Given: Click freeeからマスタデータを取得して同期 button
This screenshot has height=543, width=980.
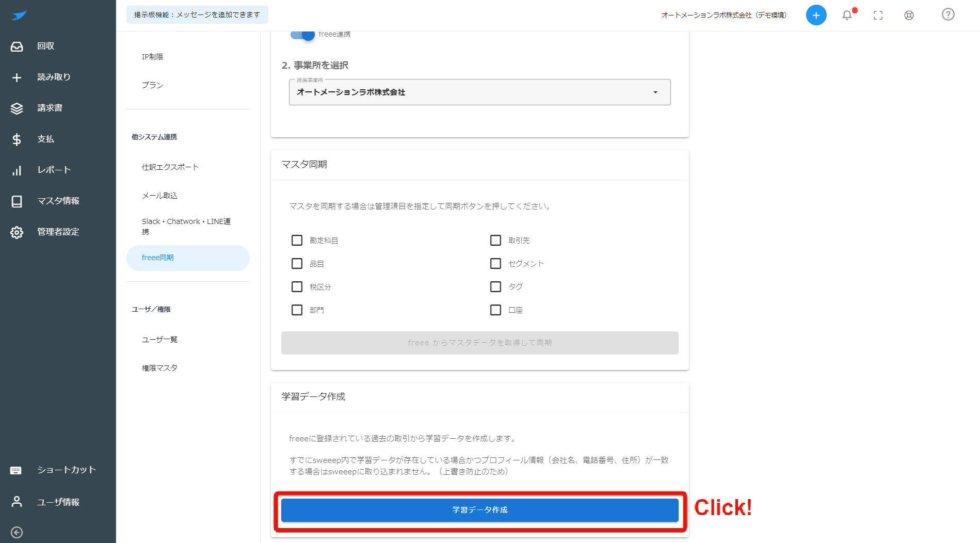Looking at the screenshot, I should pyautogui.click(x=479, y=343).
